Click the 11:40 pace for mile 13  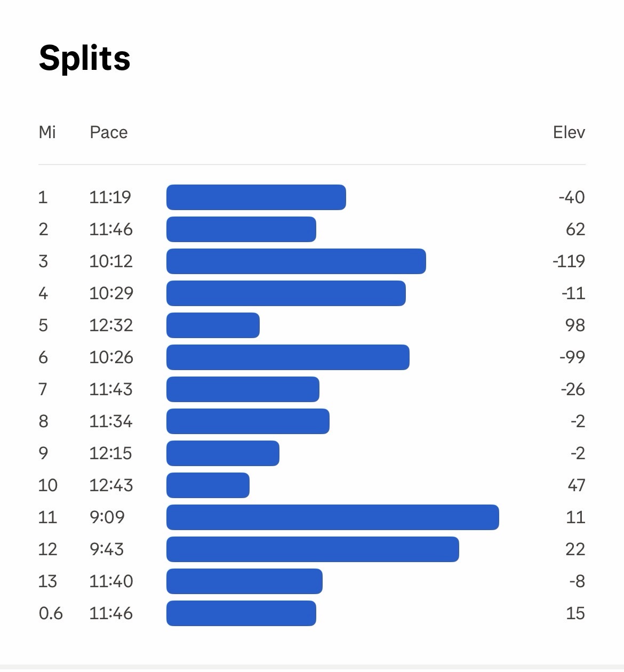pos(111,581)
